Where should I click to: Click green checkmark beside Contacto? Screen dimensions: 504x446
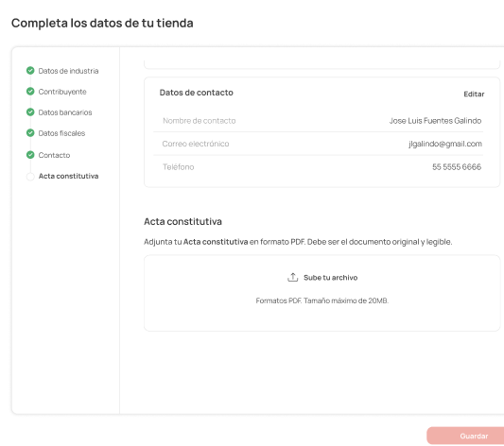[30, 155]
